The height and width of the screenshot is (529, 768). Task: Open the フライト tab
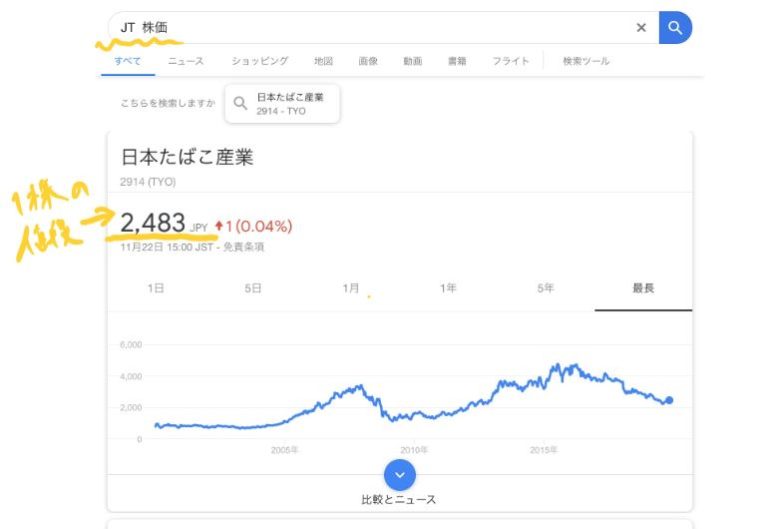[x=510, y=61]
